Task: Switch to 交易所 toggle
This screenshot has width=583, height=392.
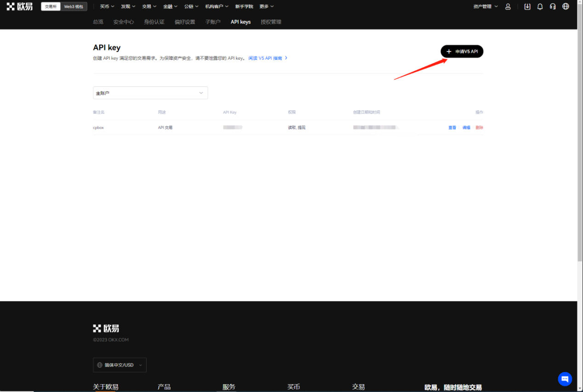Action: pyautogui.click(x=51, y=6)
